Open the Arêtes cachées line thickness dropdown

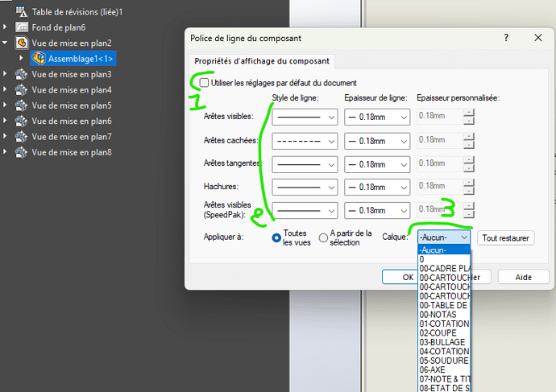coord(377,141)
